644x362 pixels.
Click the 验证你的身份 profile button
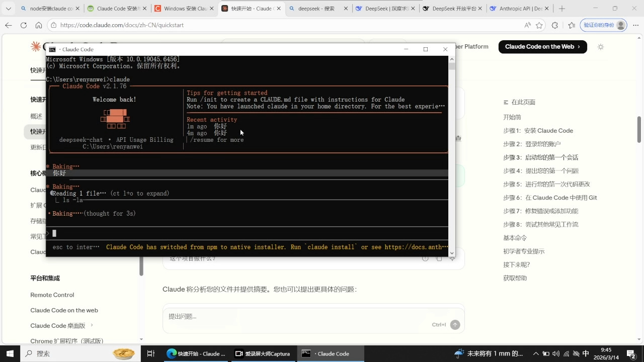point(604,25)
